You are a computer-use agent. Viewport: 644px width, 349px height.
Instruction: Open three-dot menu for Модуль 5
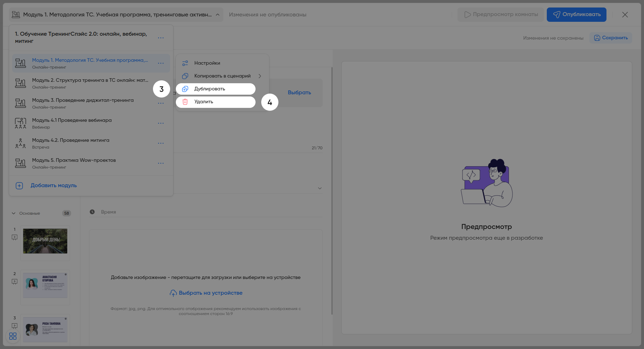point(161,163)
